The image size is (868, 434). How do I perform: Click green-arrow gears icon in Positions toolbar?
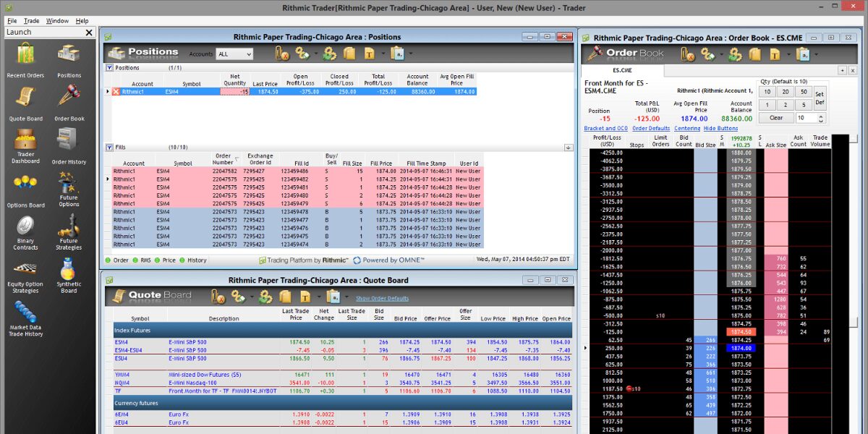point(330,53)
